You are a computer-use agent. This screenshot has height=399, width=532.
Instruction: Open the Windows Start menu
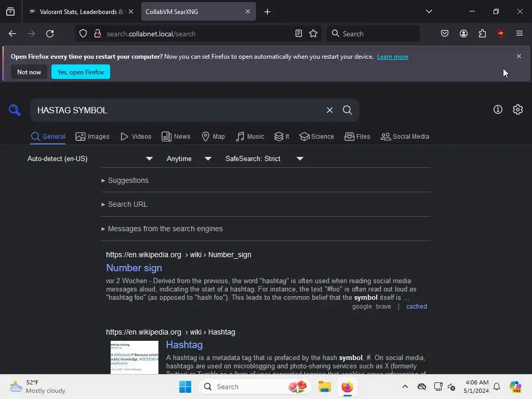coord(185,387)
